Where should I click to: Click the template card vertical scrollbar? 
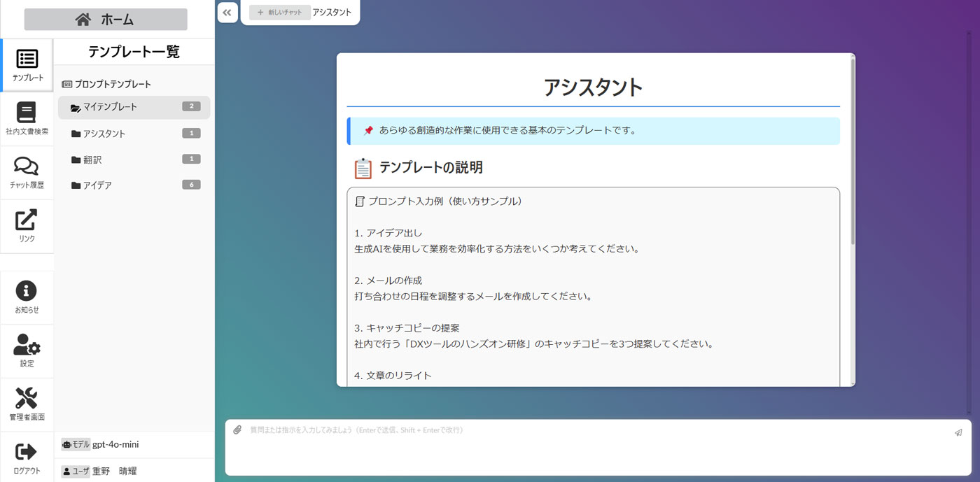coord(852,150)
